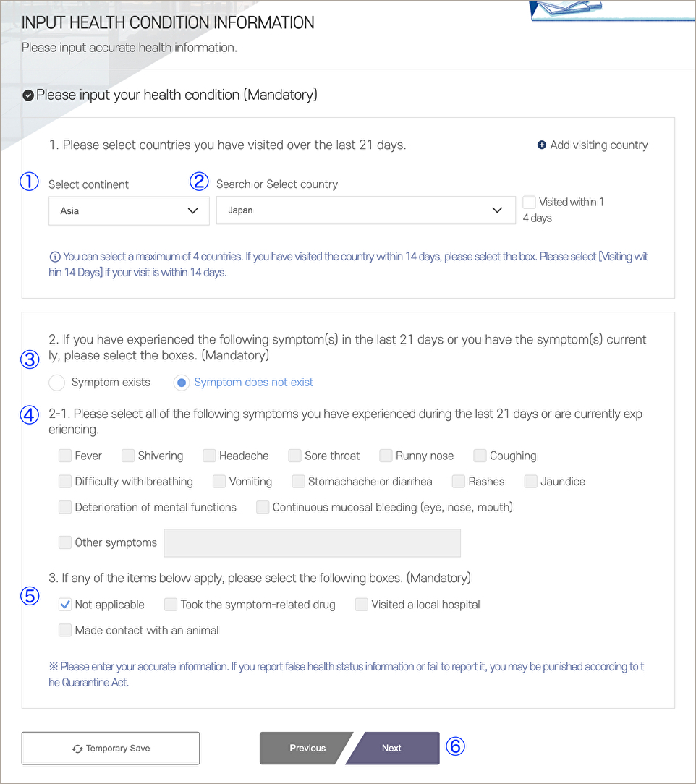Click the info icon beside maximum countries note
The width and height of the screenshot is (696, 784).
coord(54,257)
